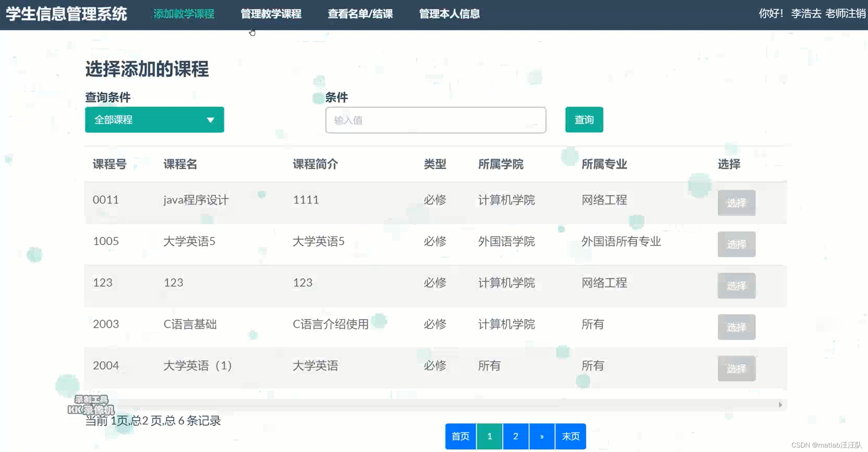The width and height of the screenshot is (868, 452).
Task: Jump to page 2 in pagination
Action: (x=515, y=436)
